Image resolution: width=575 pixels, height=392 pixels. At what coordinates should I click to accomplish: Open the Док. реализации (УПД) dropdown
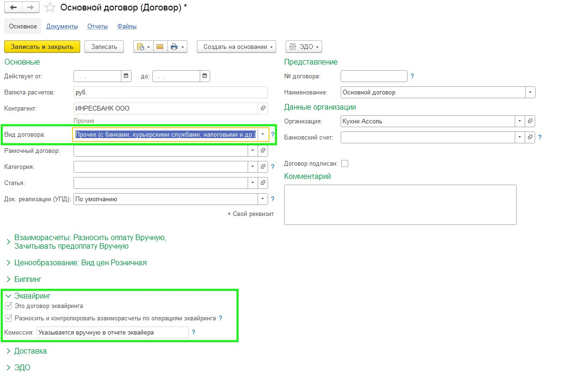[x=263, y=199]
